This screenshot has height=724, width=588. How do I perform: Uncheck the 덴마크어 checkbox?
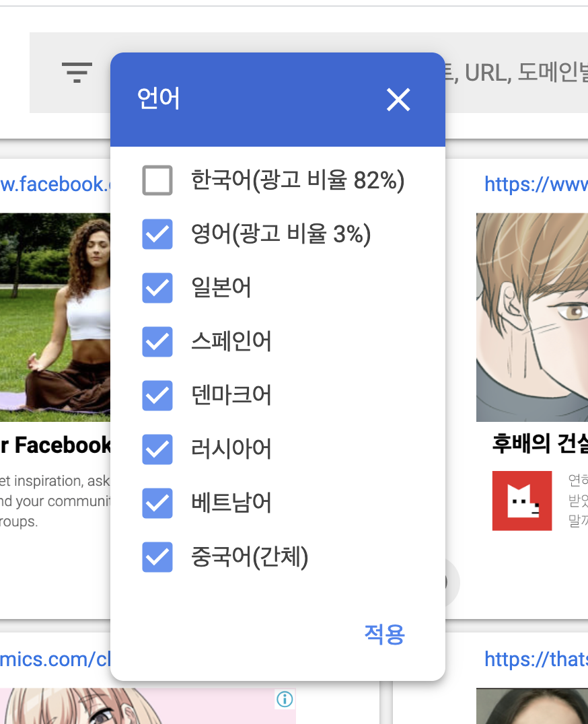(x=157, y=395)
